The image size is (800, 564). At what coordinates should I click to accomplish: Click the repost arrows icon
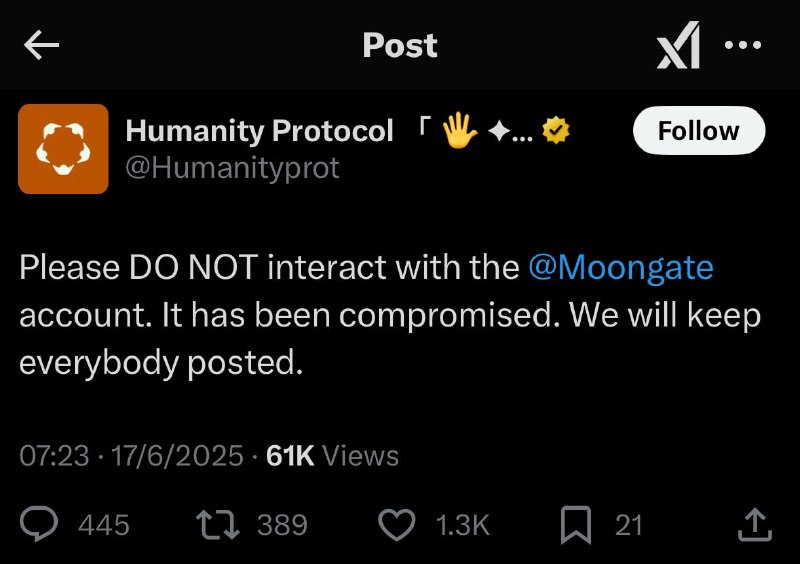coord(217,524)
